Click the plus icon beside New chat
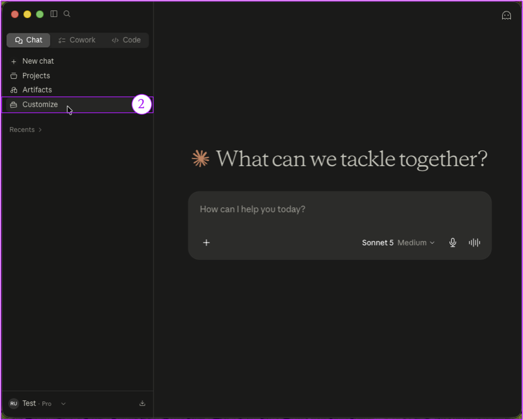The width and height of the screenshot is (523, 420). pyautogui.click(x=14, y=61)
